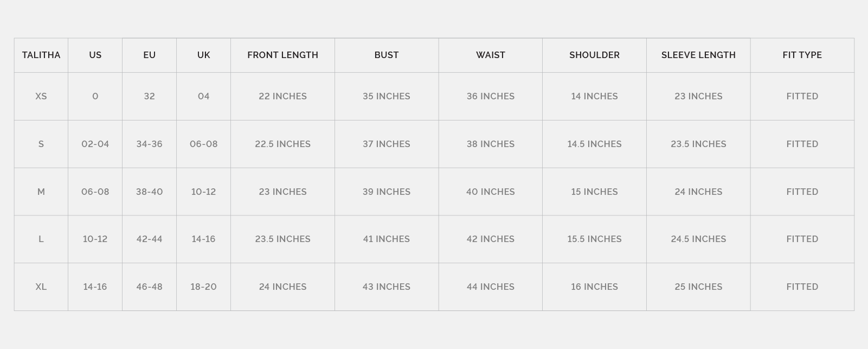Viewport: 868px width, 349px height.
Task: Click the 36 INCHES waist cell
Action: pyautogui.click(x=490, y=96)
